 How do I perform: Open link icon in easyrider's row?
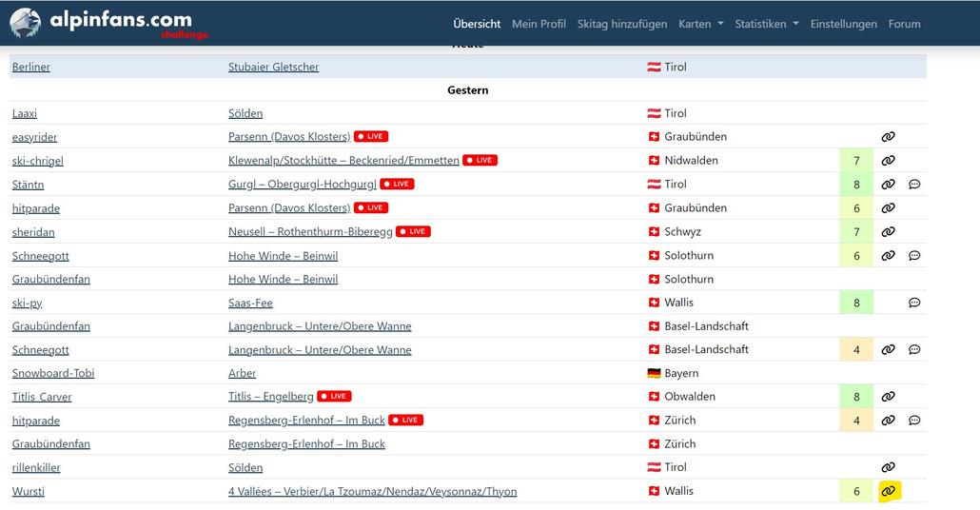tap(888, 137)
